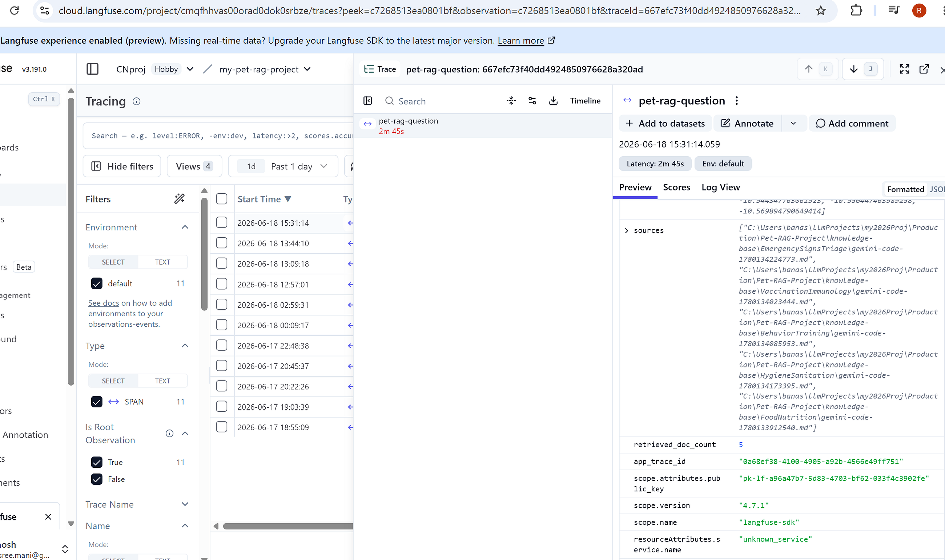Check the row for 2026-06-17 22:48:38
Viewport: 945px width, 560px height.
coord(222,345)
